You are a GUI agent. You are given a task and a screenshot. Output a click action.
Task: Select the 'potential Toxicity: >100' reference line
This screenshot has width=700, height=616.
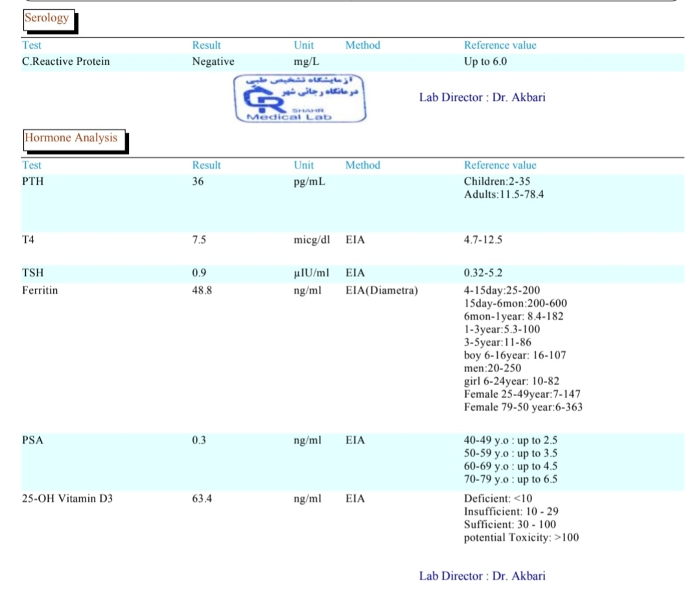pyautogui.click(x=521, y=538)
